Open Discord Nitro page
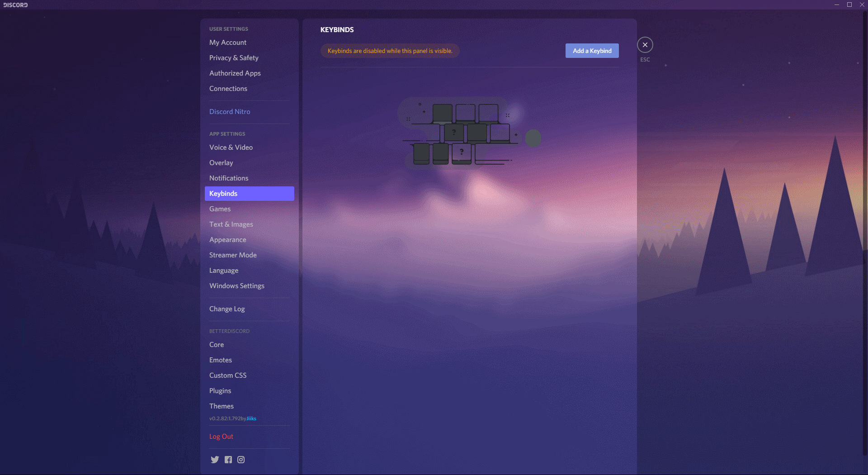Screen dimensions: 868x475 250,112
